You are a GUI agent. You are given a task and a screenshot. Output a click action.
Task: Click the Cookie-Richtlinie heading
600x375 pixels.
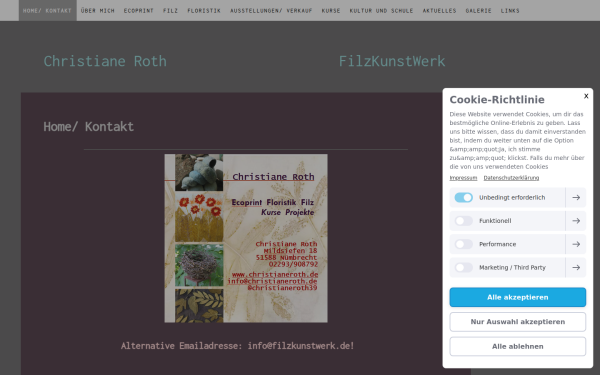pos(497,99)
